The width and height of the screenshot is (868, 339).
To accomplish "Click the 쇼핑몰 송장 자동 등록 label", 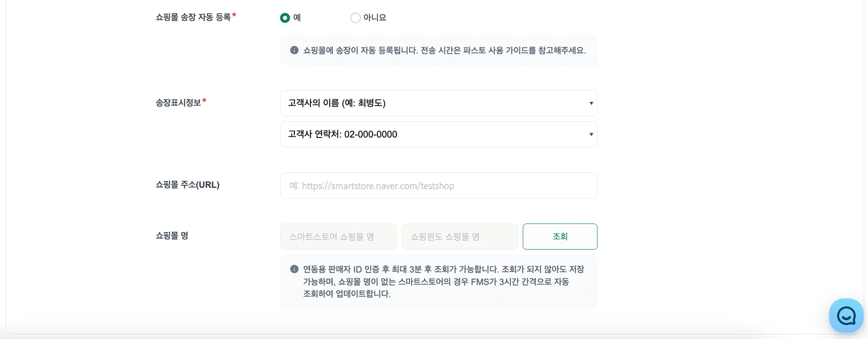I will pyautogui.click(x=193, y=17).
